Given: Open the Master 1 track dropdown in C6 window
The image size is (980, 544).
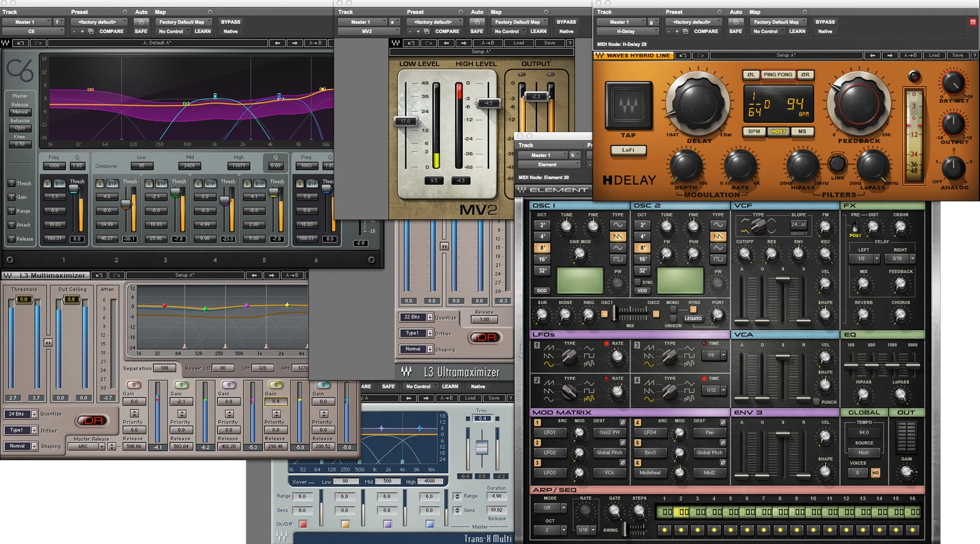Looking at the screenshot, I should click(27, 22).
